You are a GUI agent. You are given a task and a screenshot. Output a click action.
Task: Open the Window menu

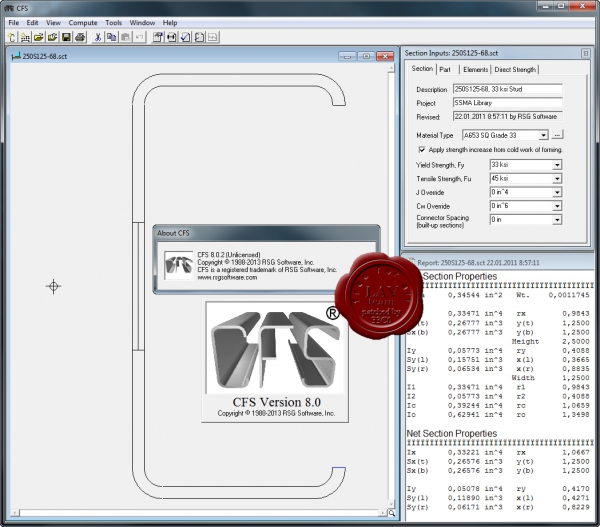(142, 23)
